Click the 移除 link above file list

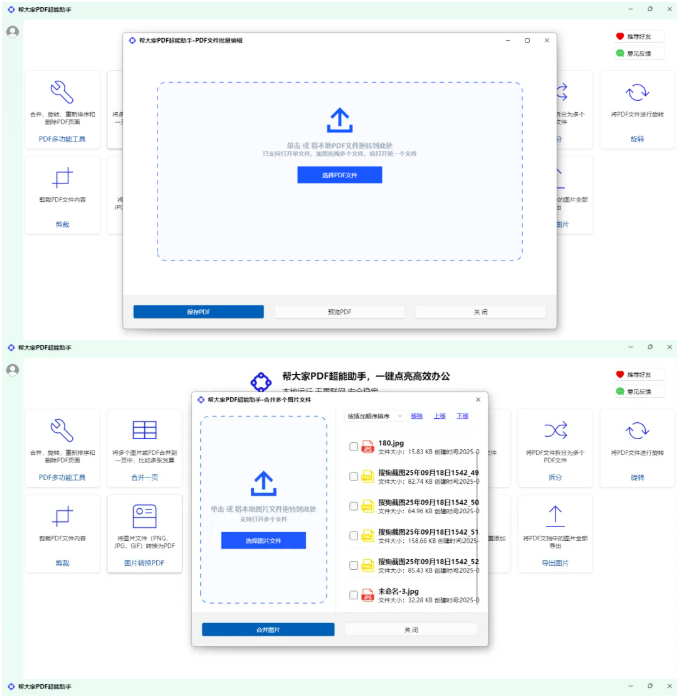click(x=416, y=415)
